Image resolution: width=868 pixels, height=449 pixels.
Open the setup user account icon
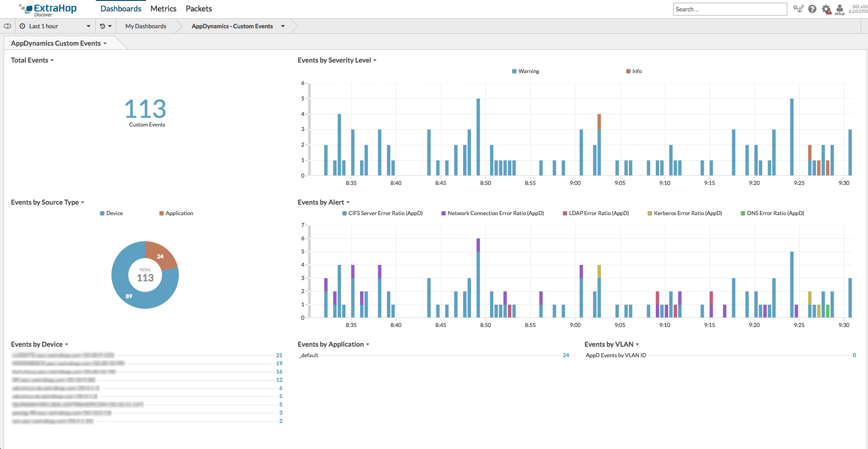[x=839, y=9]
